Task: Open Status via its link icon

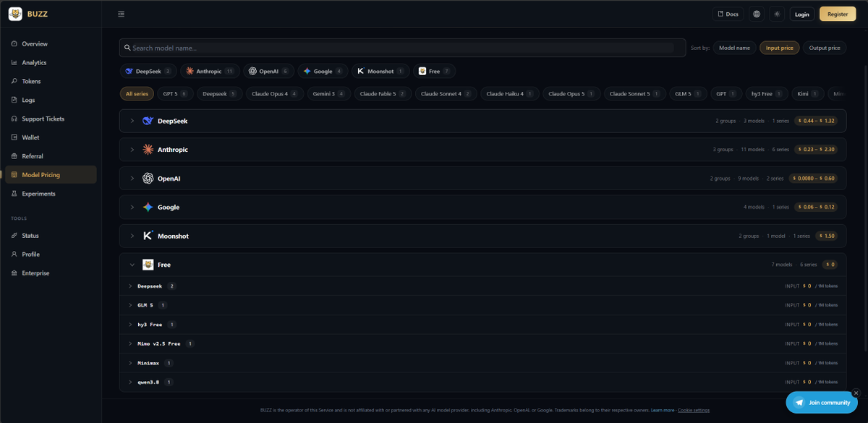Action: click(14, 236)
